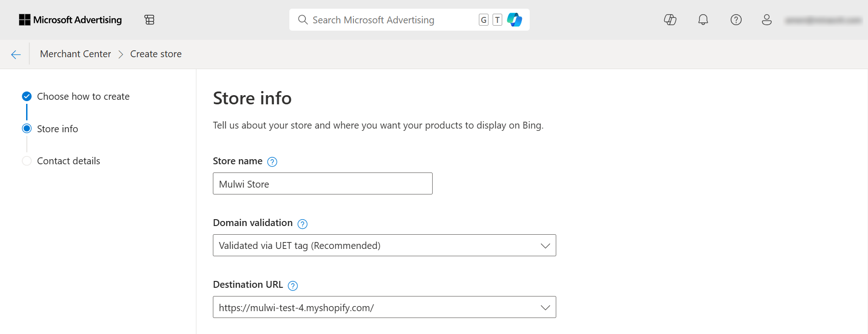Image resolution: width=868 pixels, height=334 pixels.
Task: Click the Destination URL label
Action: [248, 285]
